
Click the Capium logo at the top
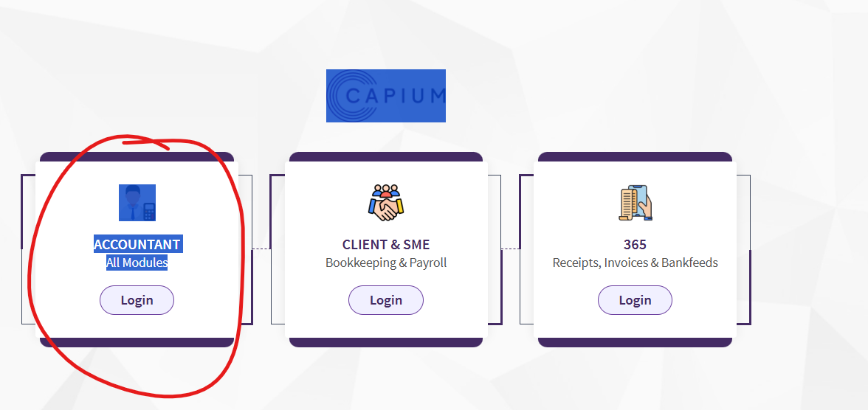pos(386,96)
